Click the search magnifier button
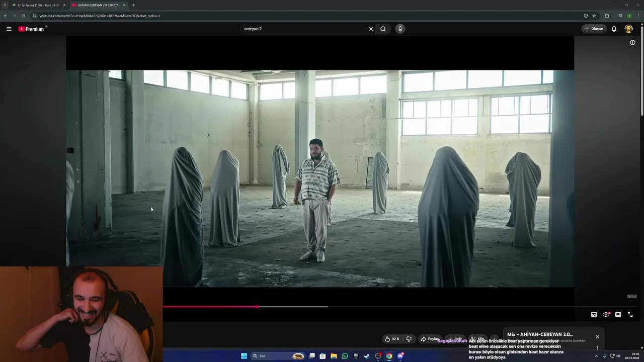This screenshot has width=644, height=362. pos(383,29)
